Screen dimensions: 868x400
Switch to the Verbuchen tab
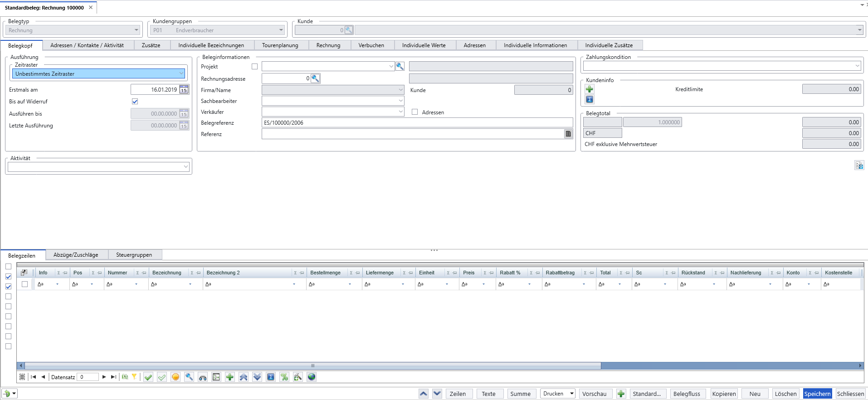tap(371, 45)
